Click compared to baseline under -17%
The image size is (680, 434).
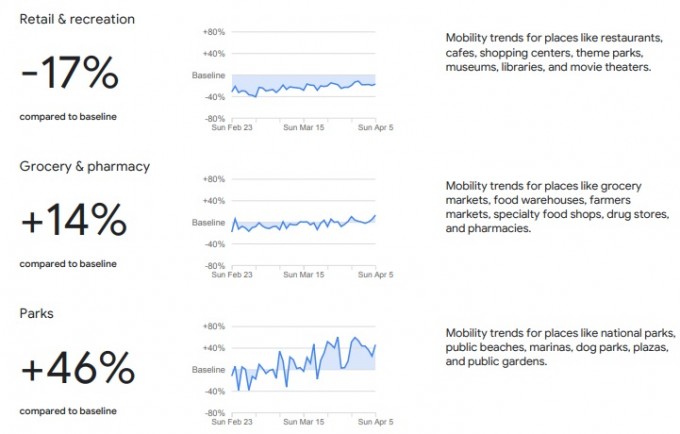68,117
